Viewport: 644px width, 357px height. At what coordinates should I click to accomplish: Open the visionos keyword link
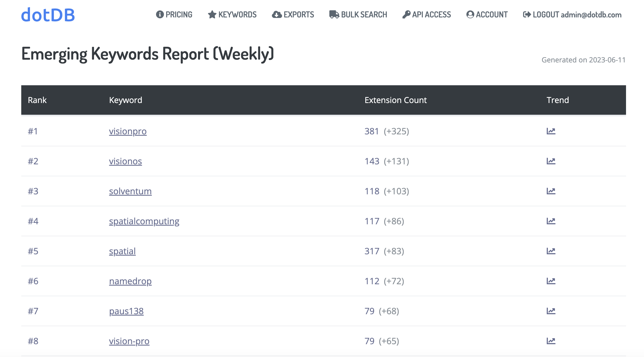click(125, 161)
